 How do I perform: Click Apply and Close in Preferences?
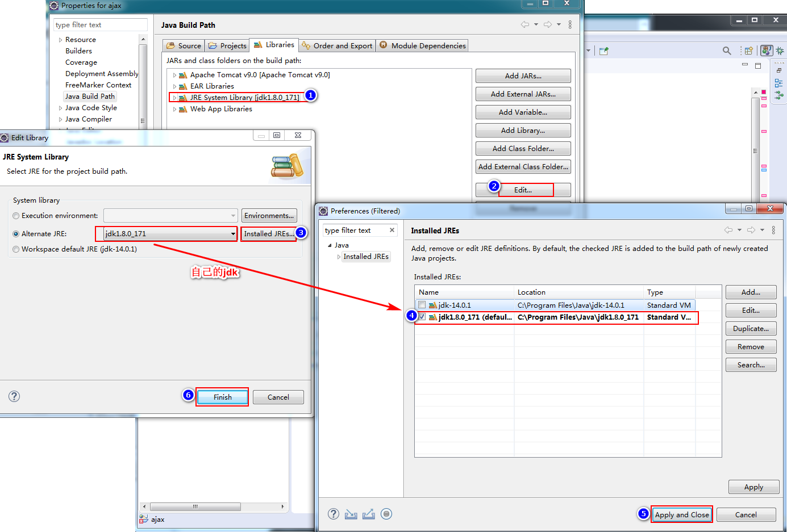pyautogui.click(x=682, y=514)
